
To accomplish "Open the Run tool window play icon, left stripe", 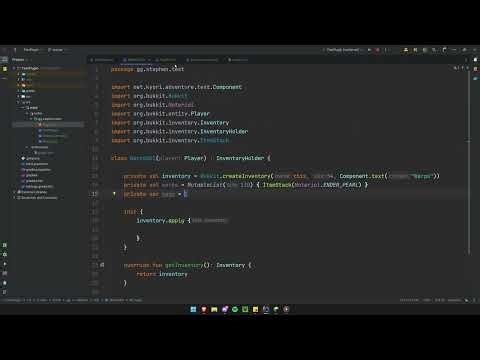I will 5,264.
